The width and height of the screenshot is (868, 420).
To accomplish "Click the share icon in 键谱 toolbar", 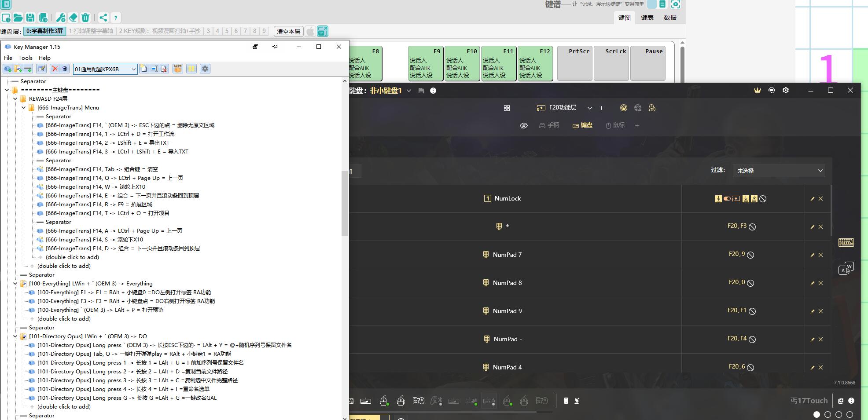I will click(103, 18).
